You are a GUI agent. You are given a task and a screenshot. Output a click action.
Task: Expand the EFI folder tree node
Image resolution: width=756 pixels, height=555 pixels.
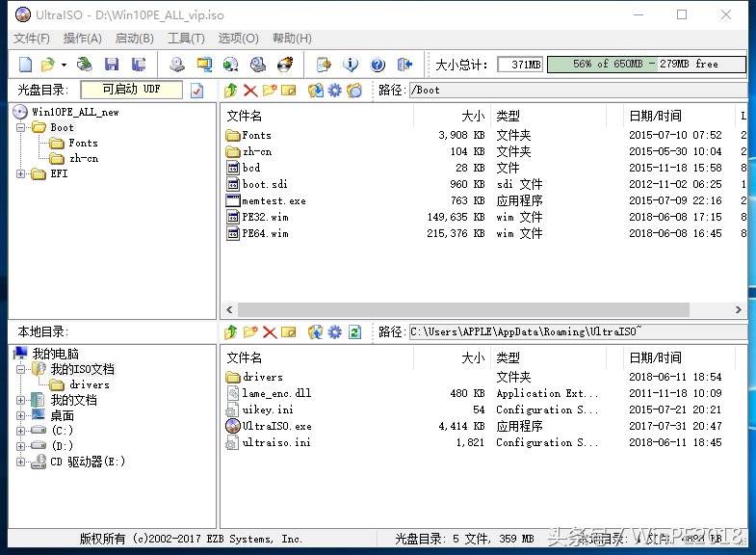21,173
